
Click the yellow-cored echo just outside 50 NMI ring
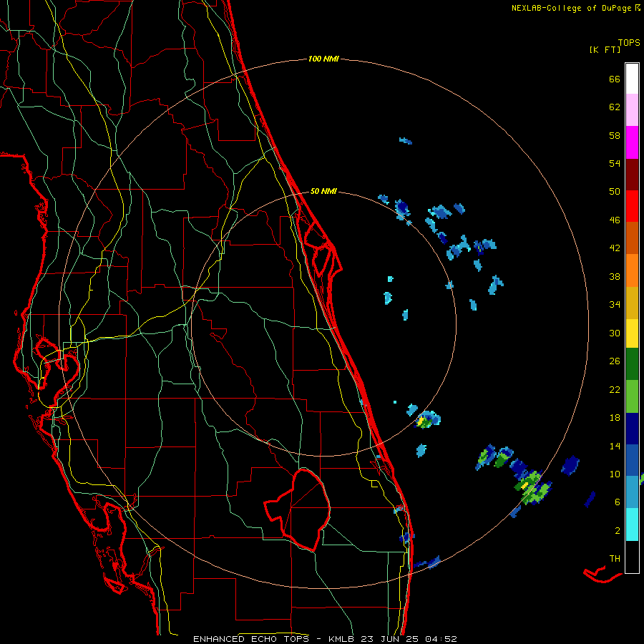click(x=427, y=420)
